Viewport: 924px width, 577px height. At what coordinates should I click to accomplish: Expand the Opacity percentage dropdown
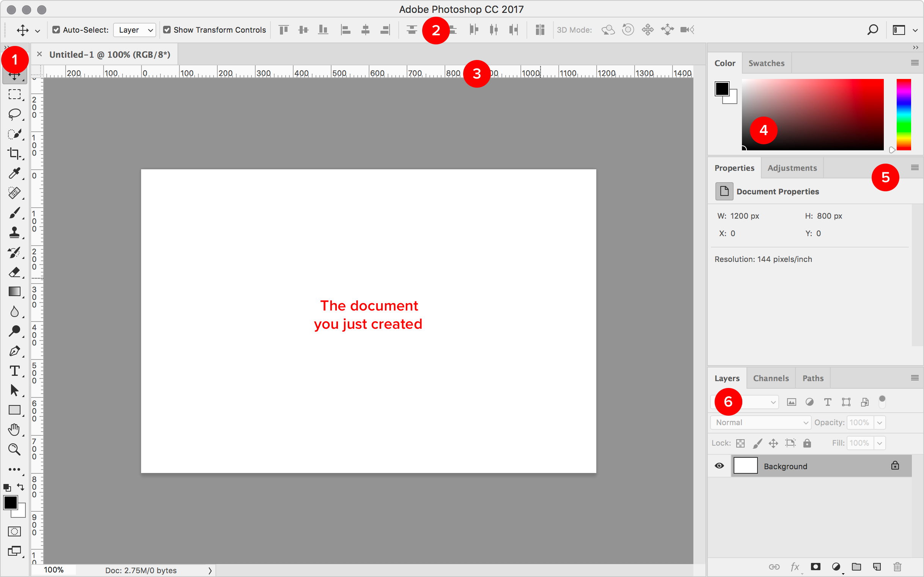(881, 422)
